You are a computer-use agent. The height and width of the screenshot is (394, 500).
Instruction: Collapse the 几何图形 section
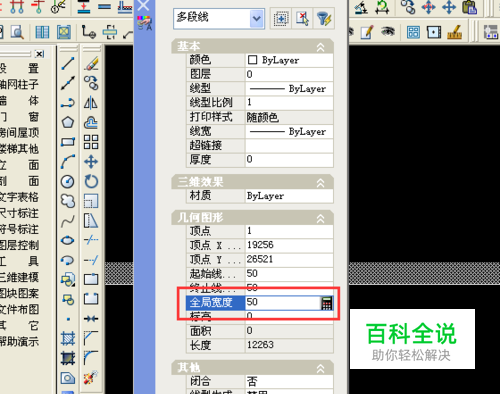coord(320,218)
